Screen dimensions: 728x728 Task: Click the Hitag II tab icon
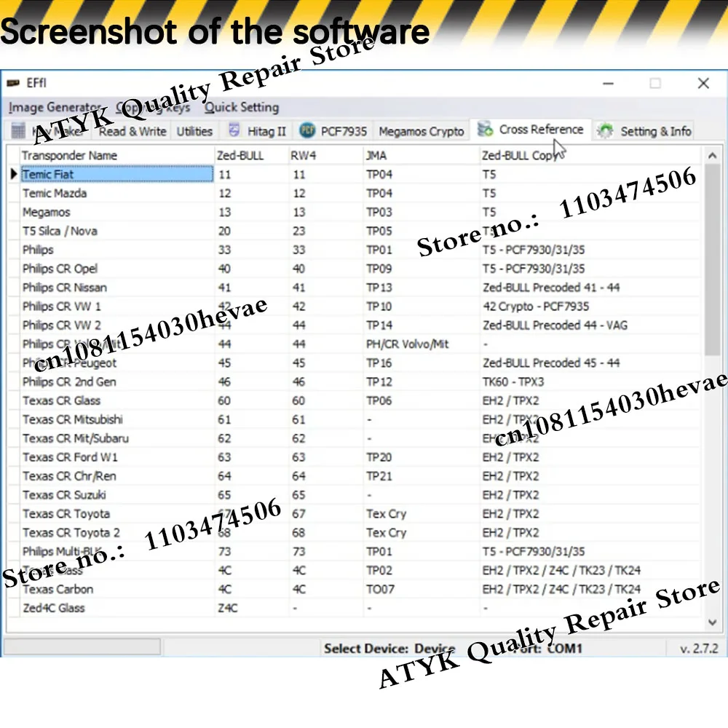(234, 130)
